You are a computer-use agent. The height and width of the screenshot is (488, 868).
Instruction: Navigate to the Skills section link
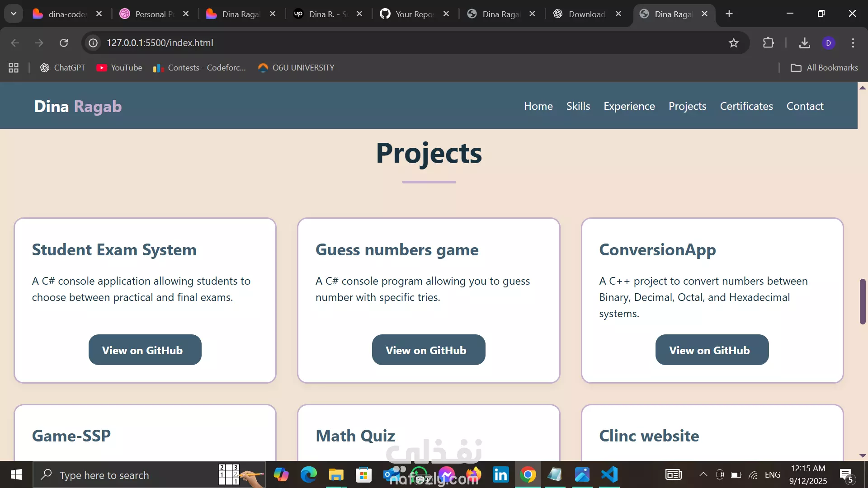[578, 106]
